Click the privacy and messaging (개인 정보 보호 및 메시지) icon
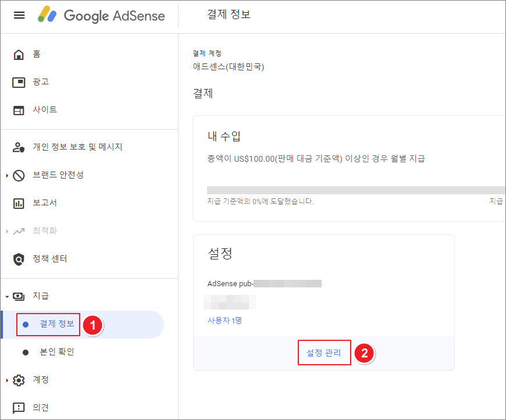 (19, 147)
